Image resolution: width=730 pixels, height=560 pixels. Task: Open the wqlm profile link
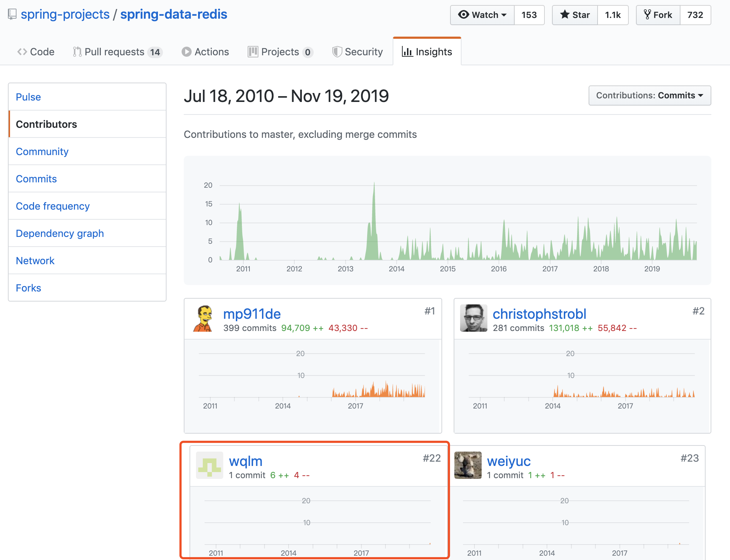pos(246,461)
